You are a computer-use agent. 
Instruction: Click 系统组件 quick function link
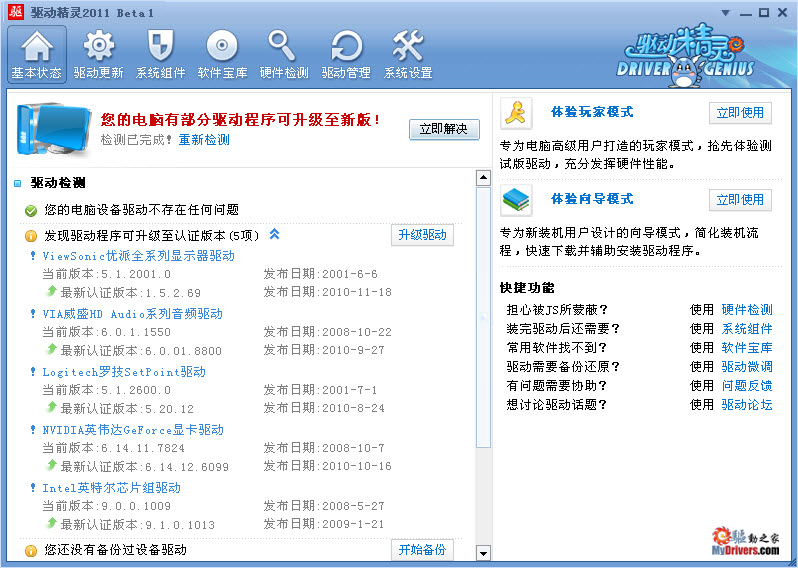[x=747, y=329]
